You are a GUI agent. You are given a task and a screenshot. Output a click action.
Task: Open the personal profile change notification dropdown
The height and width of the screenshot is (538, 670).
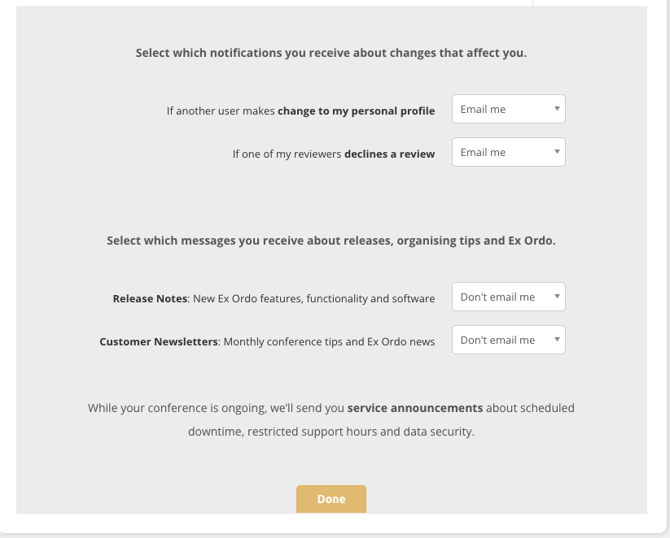pyautogui.click(x=508, y=109)
